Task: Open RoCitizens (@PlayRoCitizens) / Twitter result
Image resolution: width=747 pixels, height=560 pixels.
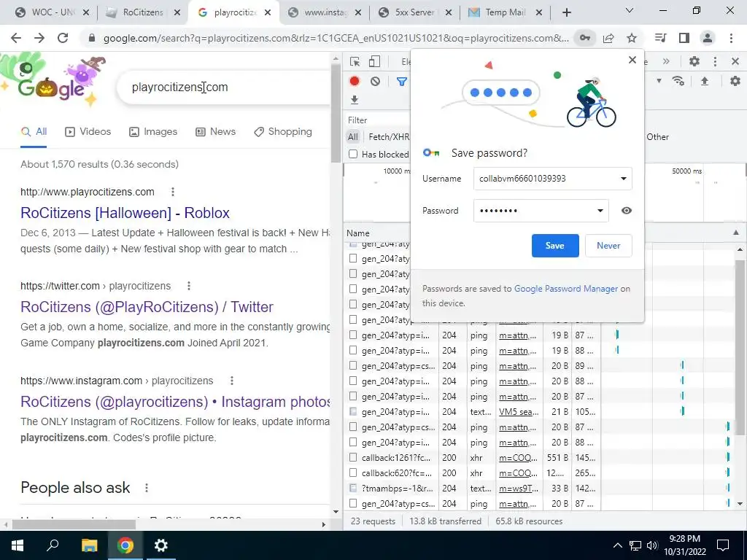Action: point(147,307)
